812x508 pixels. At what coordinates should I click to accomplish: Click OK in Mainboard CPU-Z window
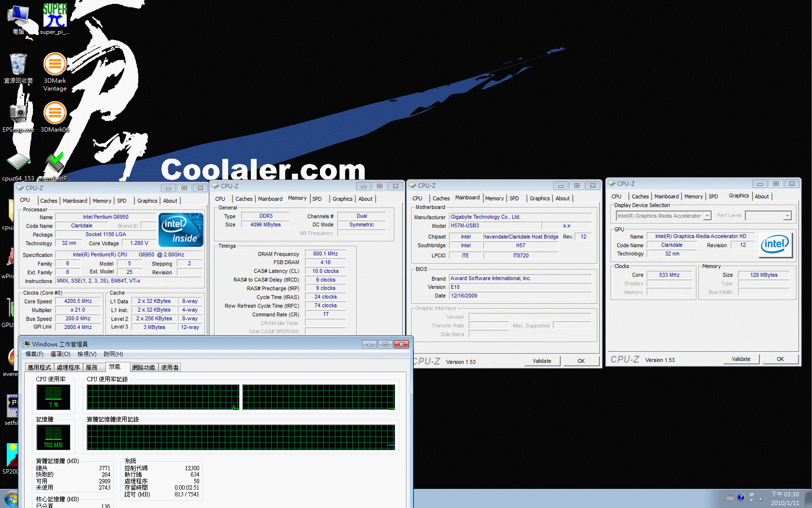pyautogui.click(x=581, y=361)
